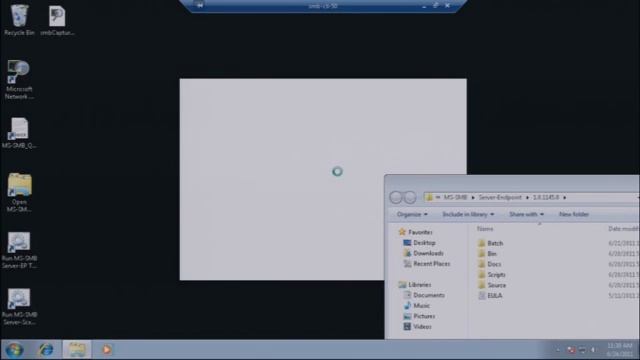Viewport: 640px width, 360px height.
Task: Open the MS-SMB_Q document shortcut
Action: 19,133
